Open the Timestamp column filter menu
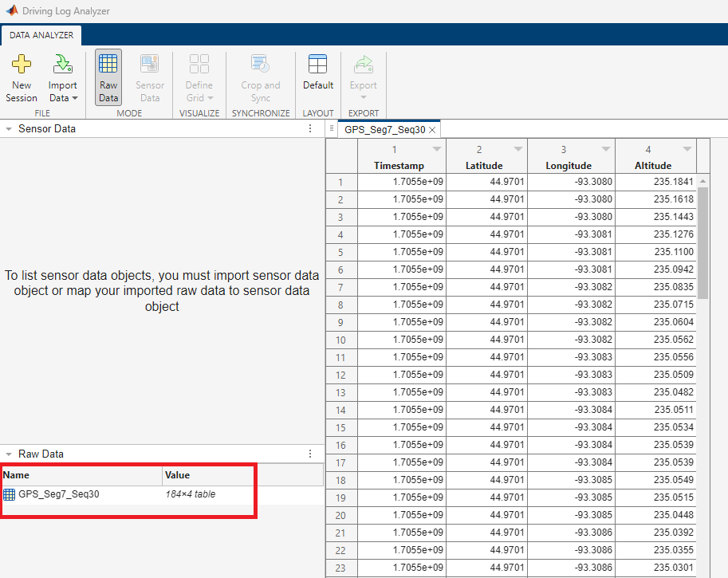The width and height of the screenshot is (728, 578). click(x=437, y=148)
